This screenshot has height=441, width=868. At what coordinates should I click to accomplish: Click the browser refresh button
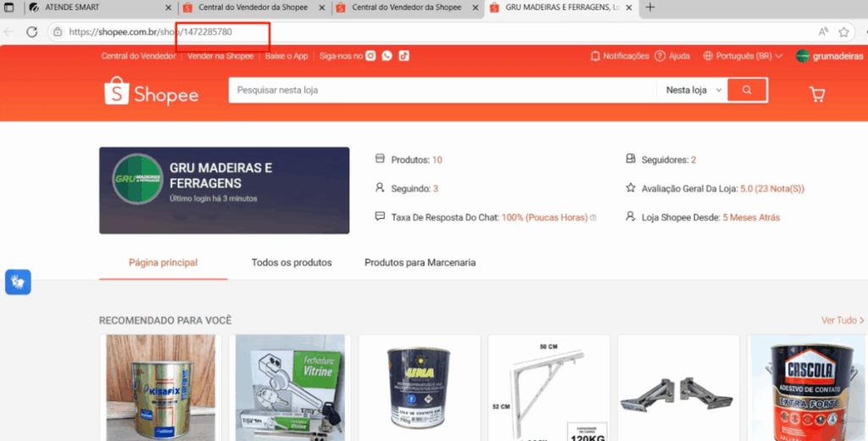(x=32, y=32)
